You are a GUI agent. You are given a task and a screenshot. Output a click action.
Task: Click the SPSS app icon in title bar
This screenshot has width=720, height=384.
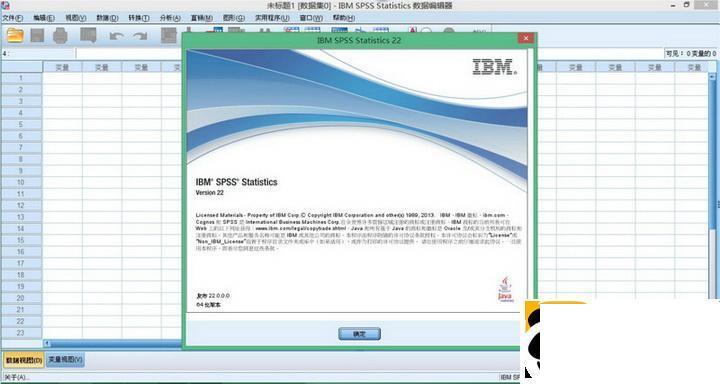click(x=6, y=5)
